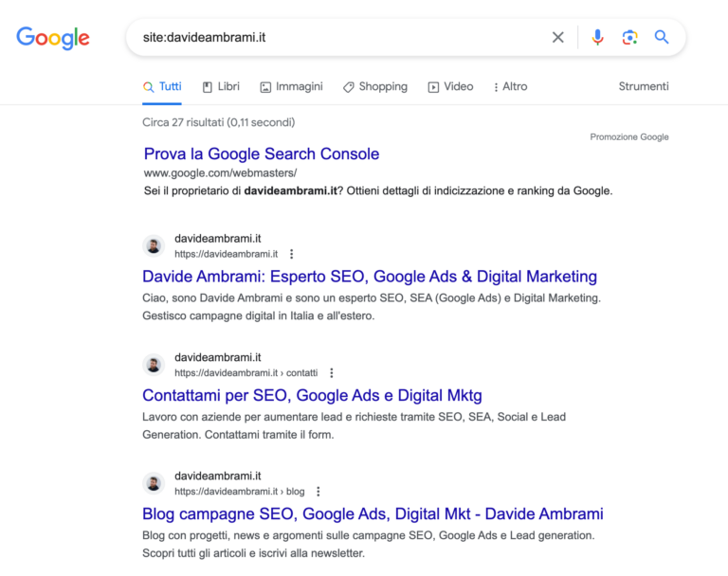This screenshot has width=728, height=576.
Task: Open the Shopping tab
Action: click(x=375, y=87)
